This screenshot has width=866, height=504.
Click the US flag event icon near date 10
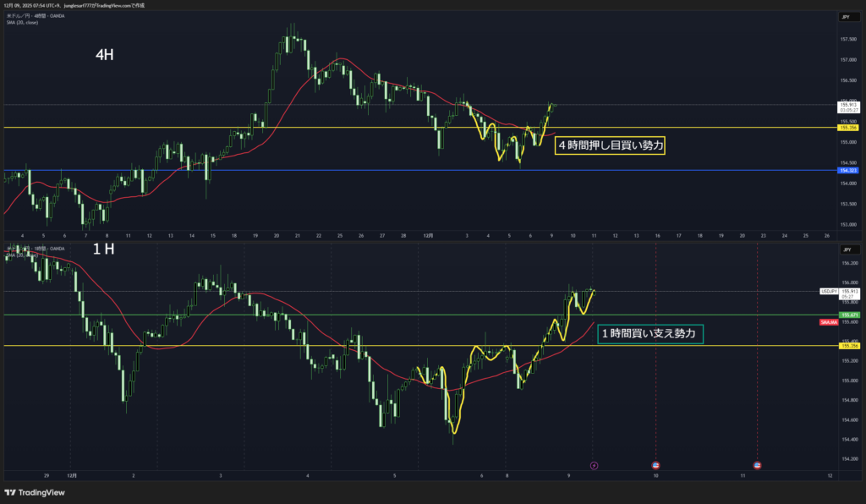pyautogui.click(x=656, y=465)
